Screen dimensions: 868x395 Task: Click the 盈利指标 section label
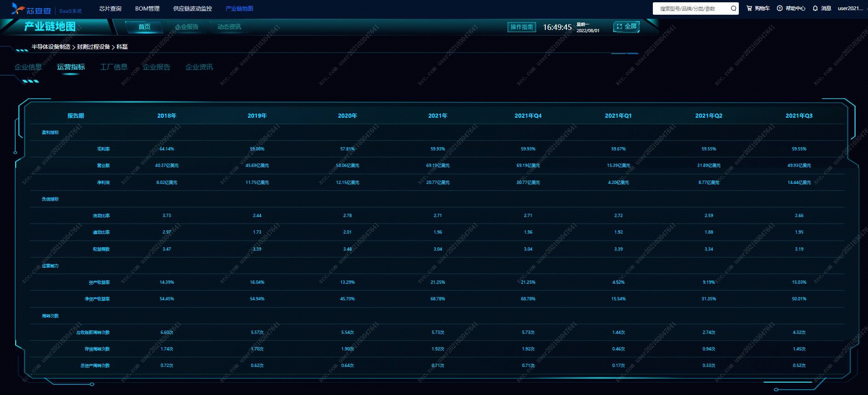point(51,132)
